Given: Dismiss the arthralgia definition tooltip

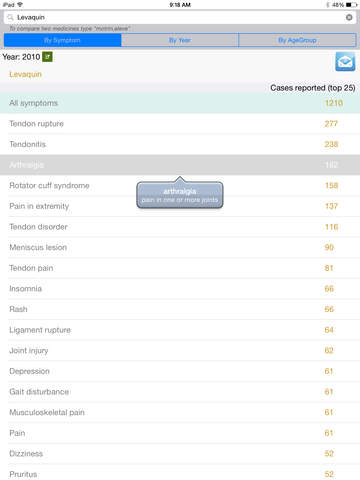Looking at the screenshot, I should point(180,195).
